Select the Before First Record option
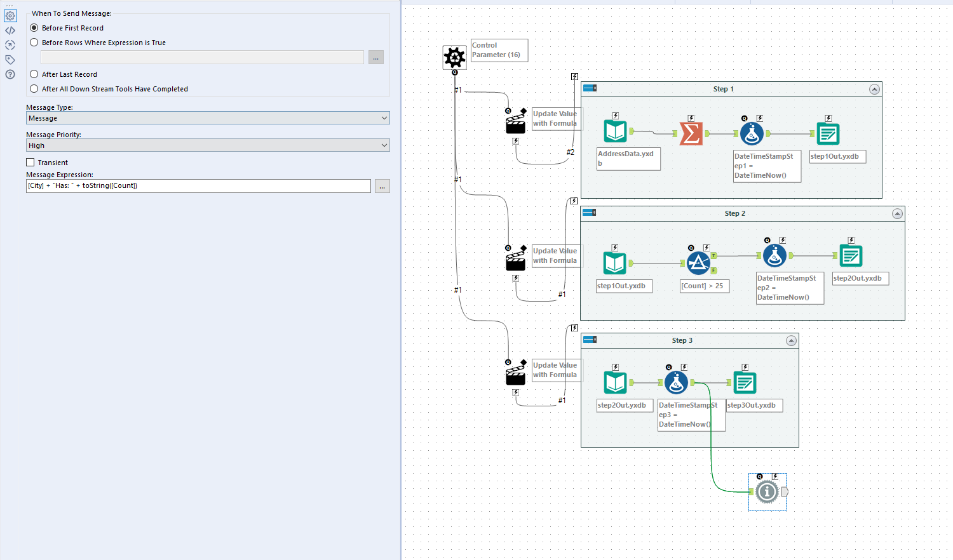Image resolution: width=953 pixels, height=560 pixels. pyautogui.click(x=34, y=27)
